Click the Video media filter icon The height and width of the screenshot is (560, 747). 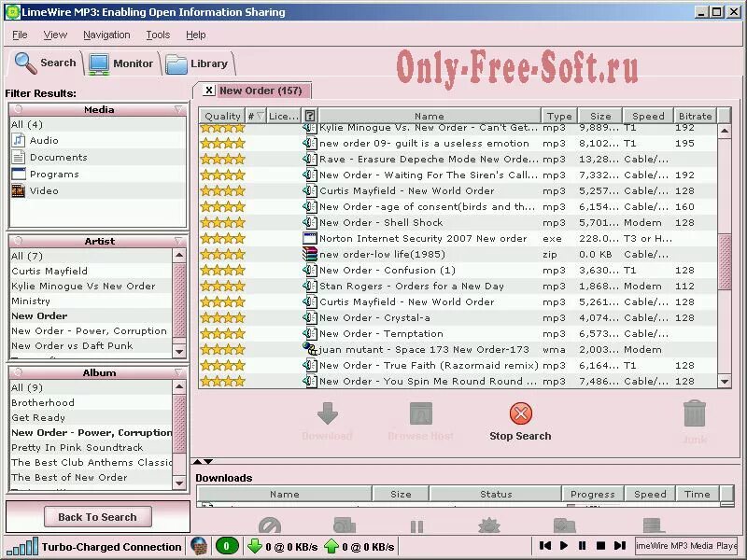tap(18, 191)
